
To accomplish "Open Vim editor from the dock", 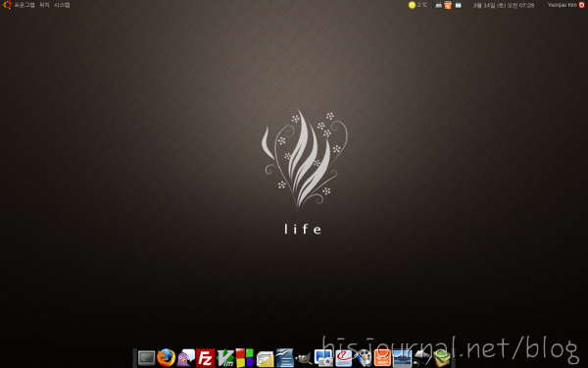I will click(x=225, y=358).
